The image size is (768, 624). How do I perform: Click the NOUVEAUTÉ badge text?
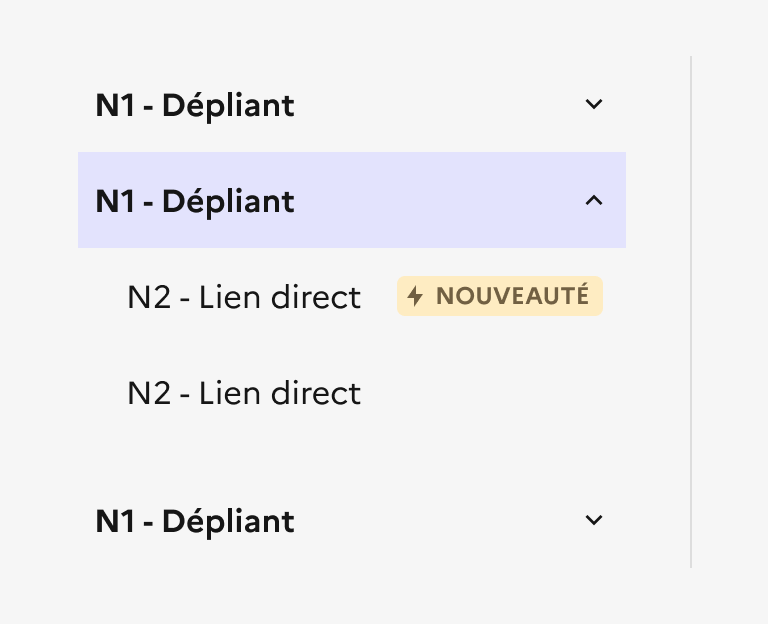point(512,297)
